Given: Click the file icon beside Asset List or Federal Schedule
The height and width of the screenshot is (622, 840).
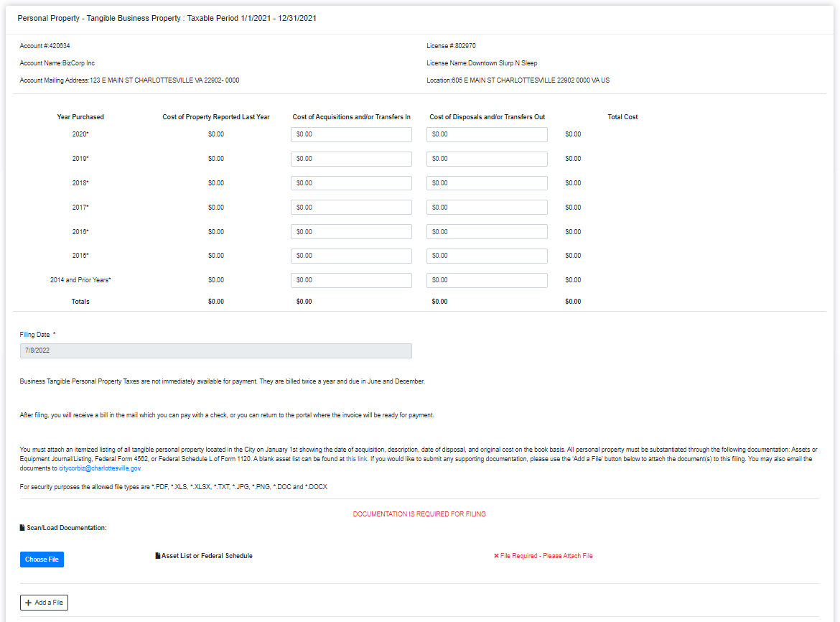Looking at the screenshot, I should point(157,555).
